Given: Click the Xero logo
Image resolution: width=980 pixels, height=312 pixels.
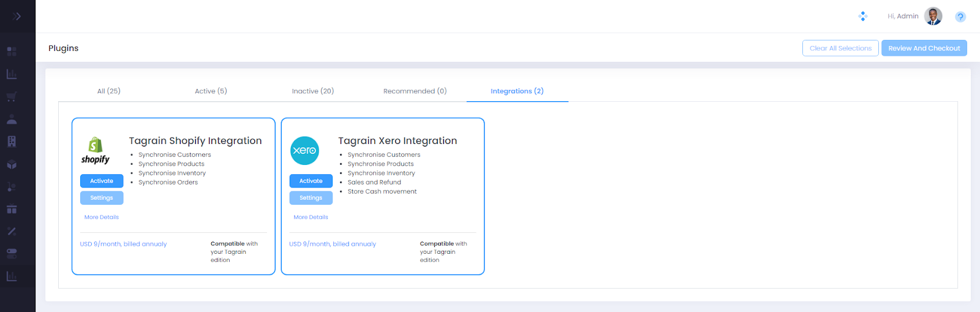Looking at the screenshot, I should click(x=304, y=151).
